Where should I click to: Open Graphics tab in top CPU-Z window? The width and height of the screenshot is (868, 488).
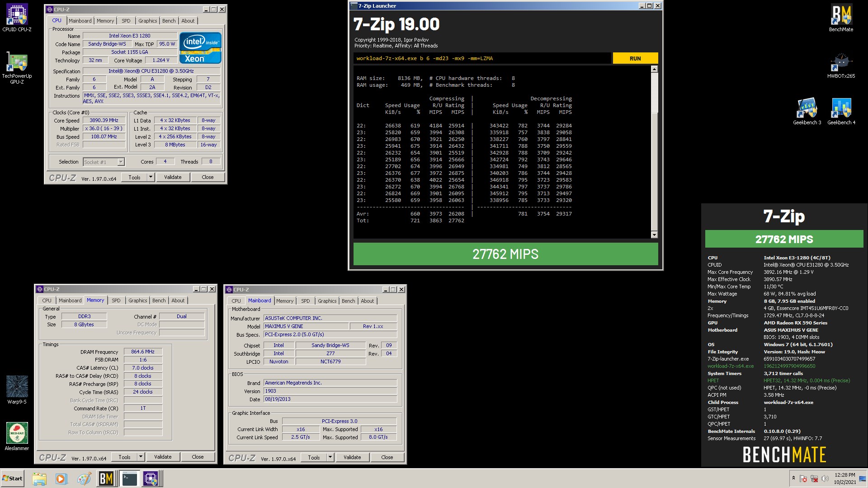tap(148, 21)
